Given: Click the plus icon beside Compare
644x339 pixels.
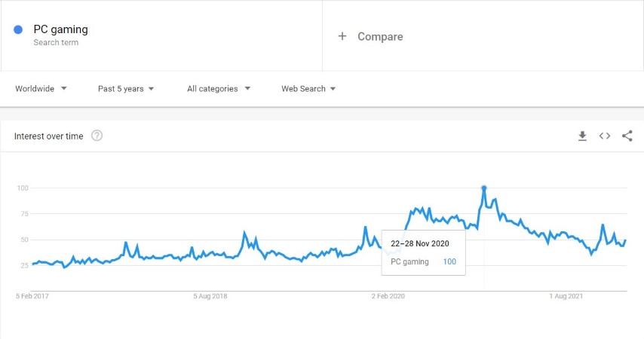Looking at the screenshot, I should 342,36.
